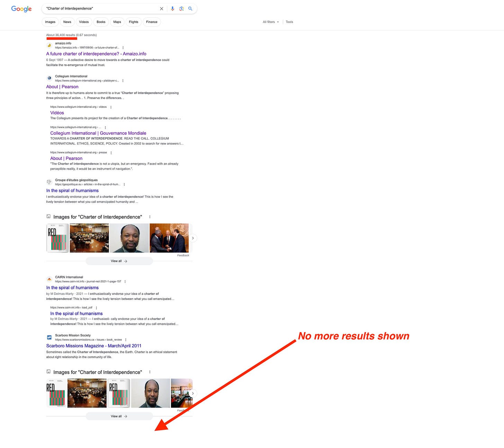Open the load_pdf 'In the spiral of humanisms' link

coord(76,314)
